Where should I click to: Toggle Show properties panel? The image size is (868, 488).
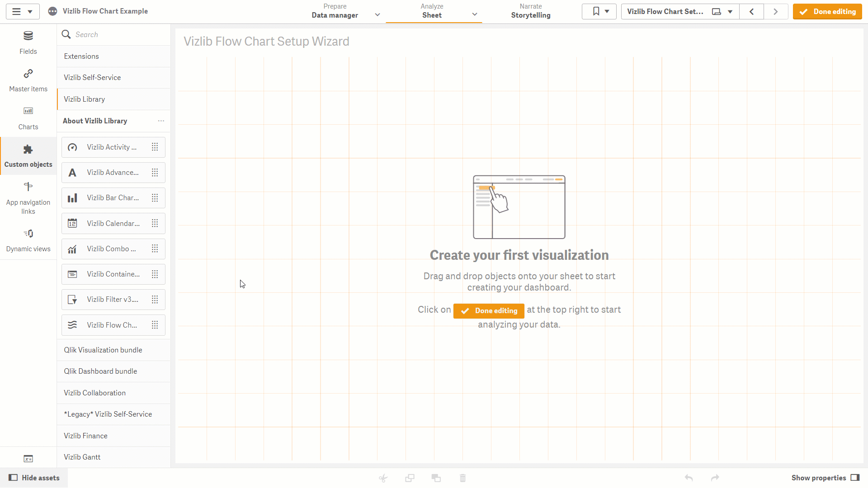pos(825,478)
